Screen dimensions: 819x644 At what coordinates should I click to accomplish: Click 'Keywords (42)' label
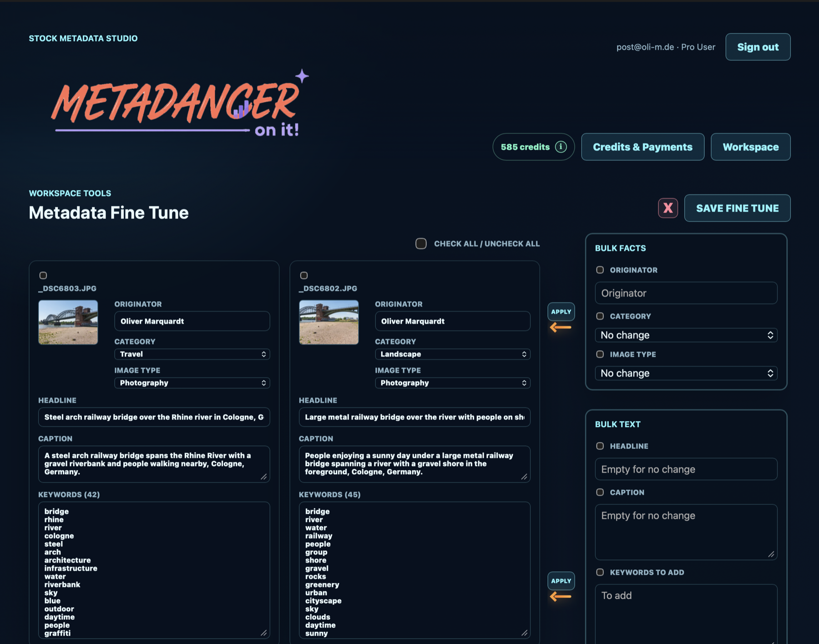(x=69, y=494)
